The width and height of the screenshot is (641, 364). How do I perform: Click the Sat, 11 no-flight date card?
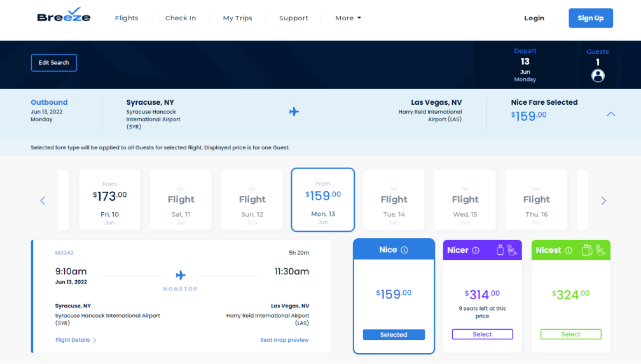click(181, 199)
